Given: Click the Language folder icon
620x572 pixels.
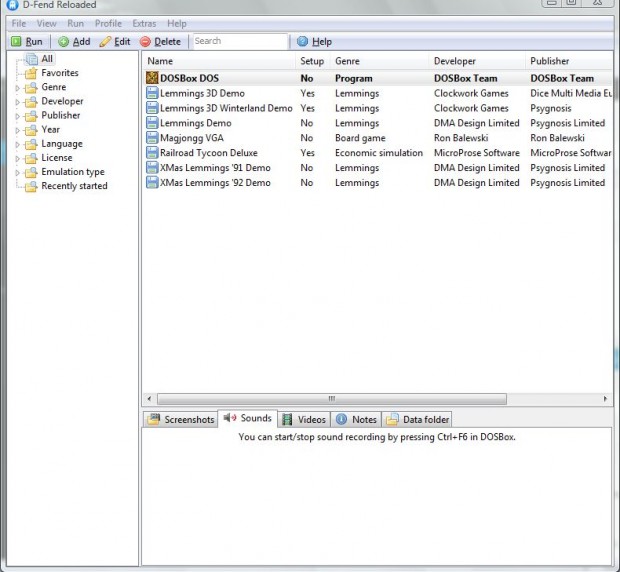Looking at the screenshot, I should click(31, 144).
